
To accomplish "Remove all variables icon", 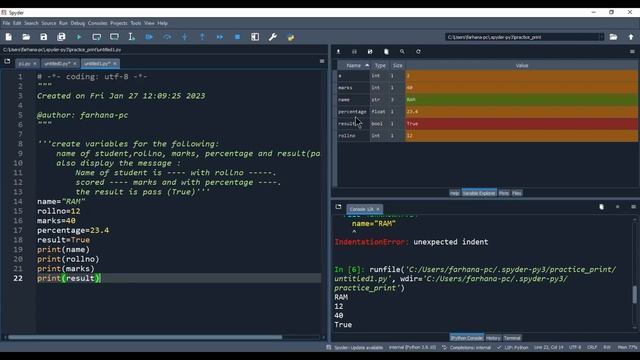I will [x=386, y=52].
